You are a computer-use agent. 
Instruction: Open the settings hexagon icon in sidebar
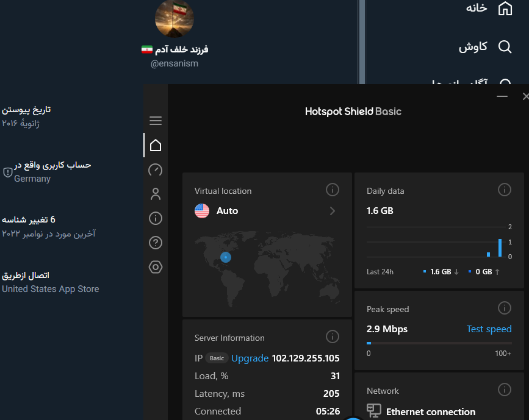click(156, 267)
